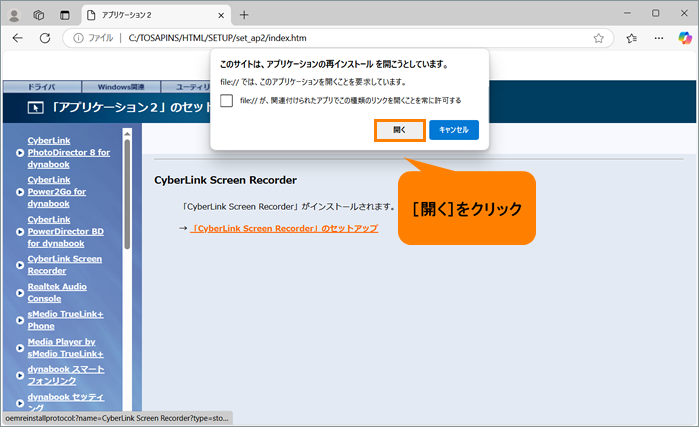The height and width of the screenshot is (427, 699).
Task: Click bullet icon beside PhotoDirector 8
Action: [20, 153]
